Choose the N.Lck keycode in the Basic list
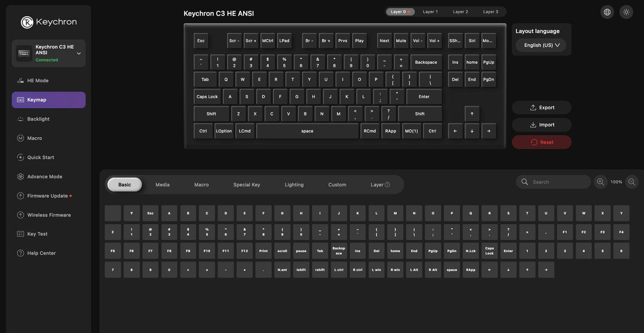 point(471,251)
